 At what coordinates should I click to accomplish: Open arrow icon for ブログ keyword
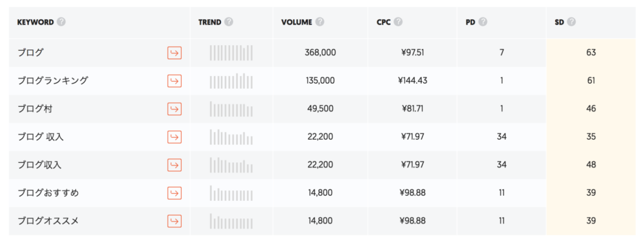pyautogui.click(x=175, y=53)
